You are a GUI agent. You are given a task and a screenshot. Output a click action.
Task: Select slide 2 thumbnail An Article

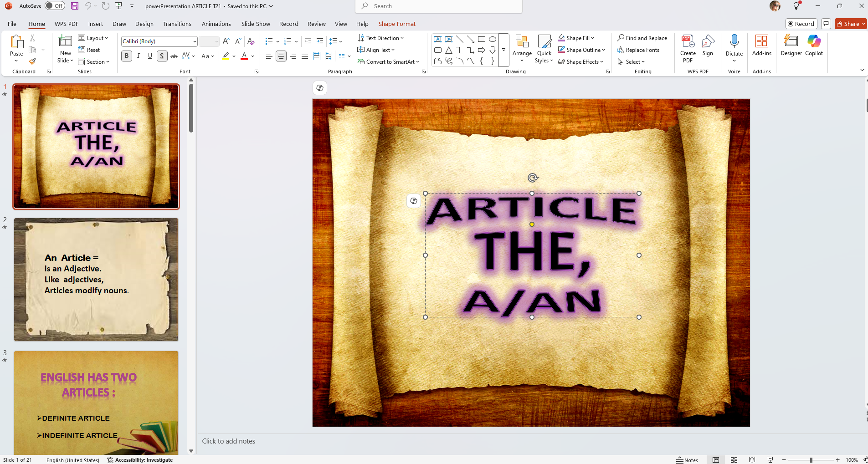(96, 280)
